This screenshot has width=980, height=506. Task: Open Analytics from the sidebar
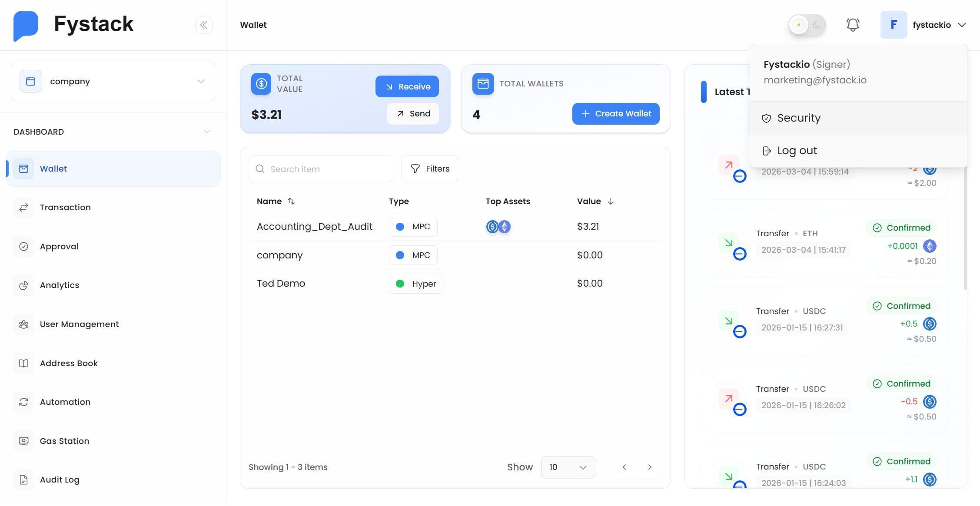60,285
